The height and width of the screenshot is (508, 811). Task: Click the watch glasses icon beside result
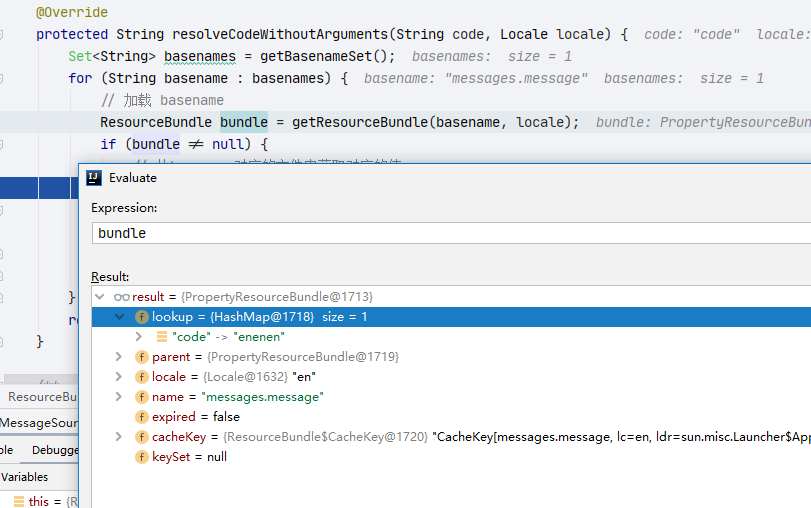[121, 297]
